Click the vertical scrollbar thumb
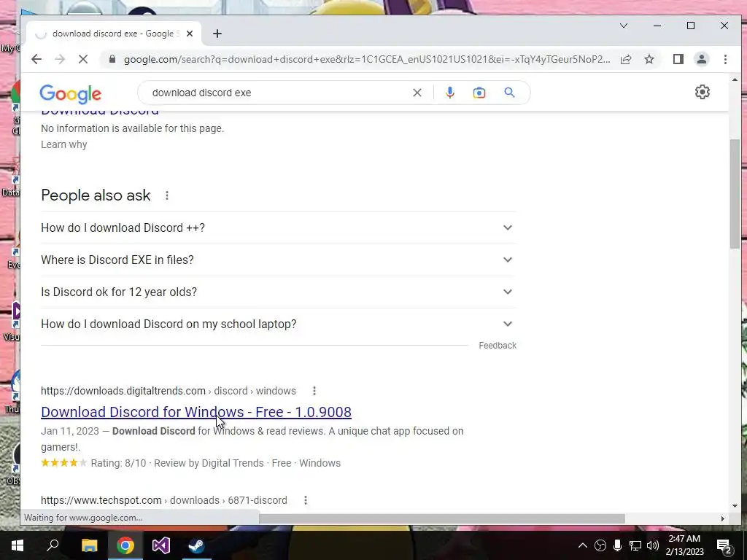 coord(735,193)
